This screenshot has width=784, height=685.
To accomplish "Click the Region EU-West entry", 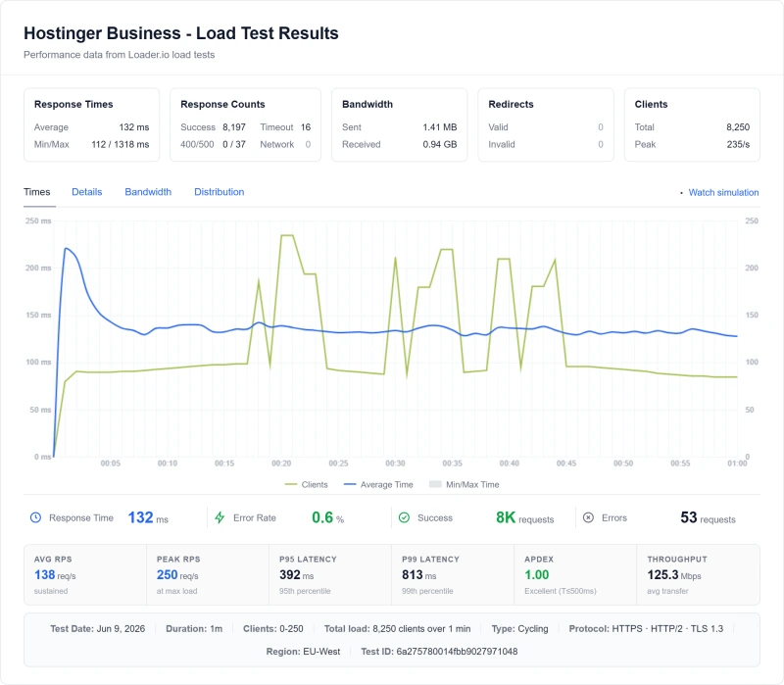I will [x=303, y=652].
